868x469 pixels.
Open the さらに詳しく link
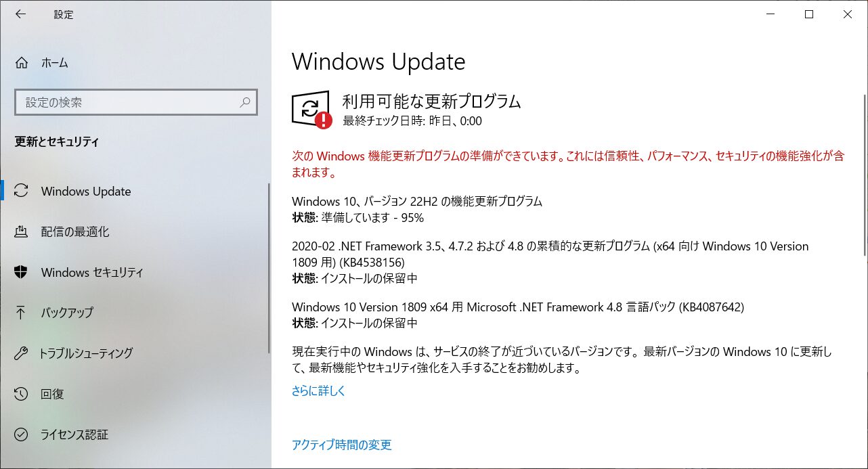coord(319,391)
